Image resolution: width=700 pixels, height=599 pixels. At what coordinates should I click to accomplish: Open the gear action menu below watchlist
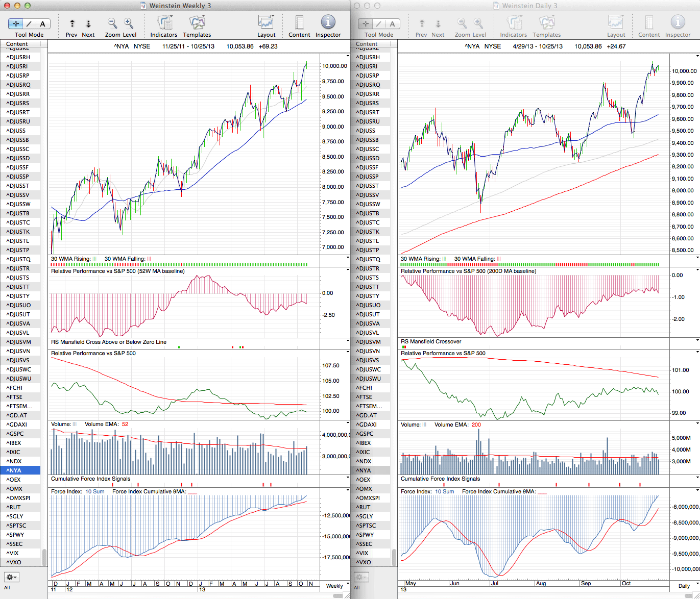pyautogui.click(x=11, y=577)
